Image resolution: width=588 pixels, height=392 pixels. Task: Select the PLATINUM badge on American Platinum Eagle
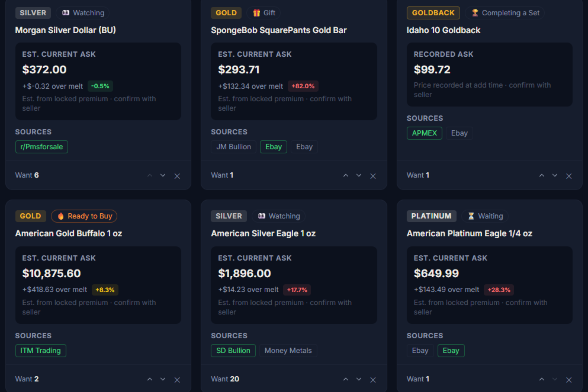point(431,216)
